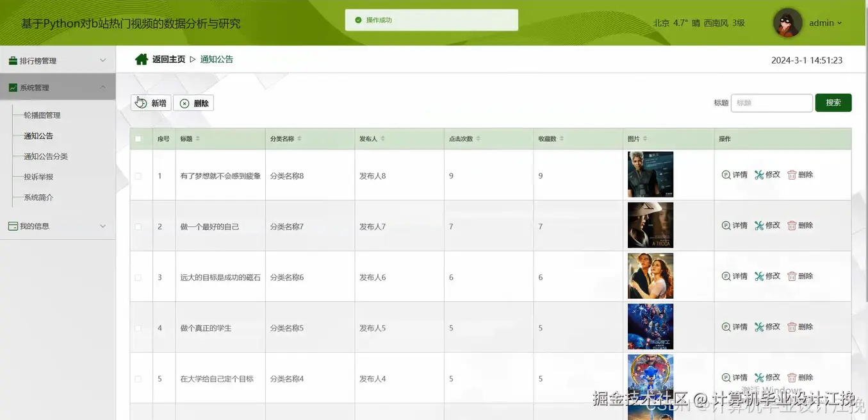868x420 pixels.
Task: Click the sort arrows on 点击次数 column
Action: 478,139
